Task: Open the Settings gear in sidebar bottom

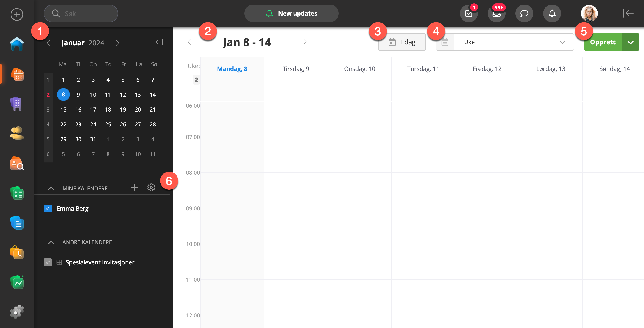Action: click(17, 312)
